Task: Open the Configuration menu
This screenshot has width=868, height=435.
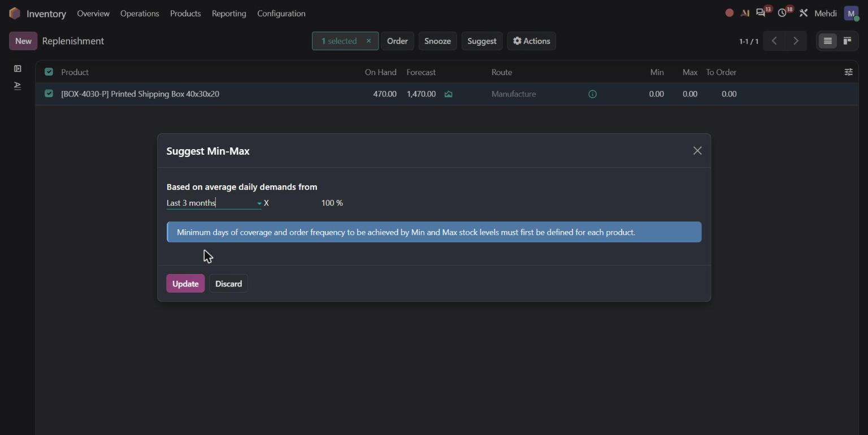Action: click(281, 13)
